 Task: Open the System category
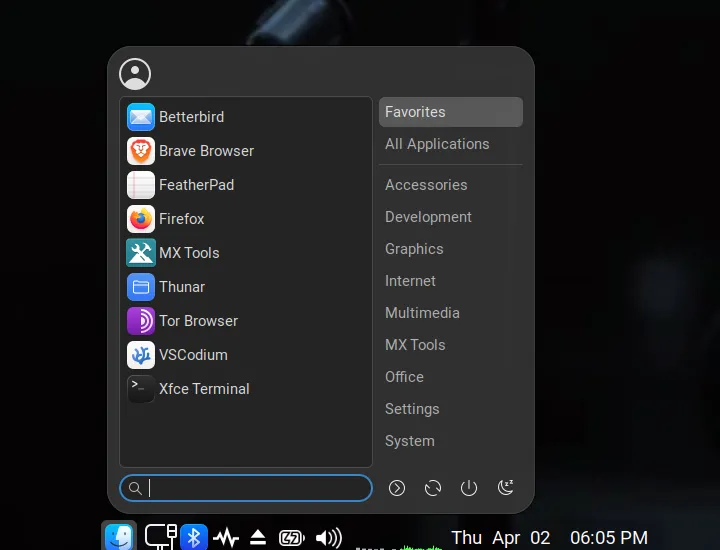point(451,441)
